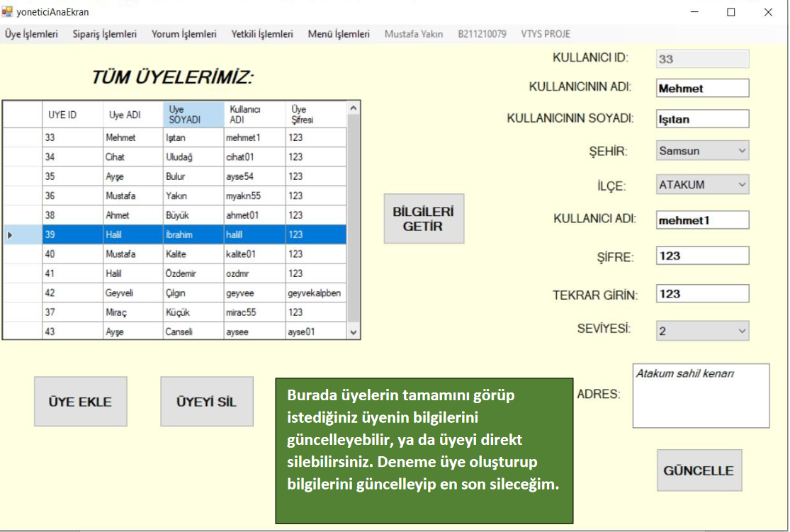Click the scroll down arrow in members grid

[x=354, y=332]
